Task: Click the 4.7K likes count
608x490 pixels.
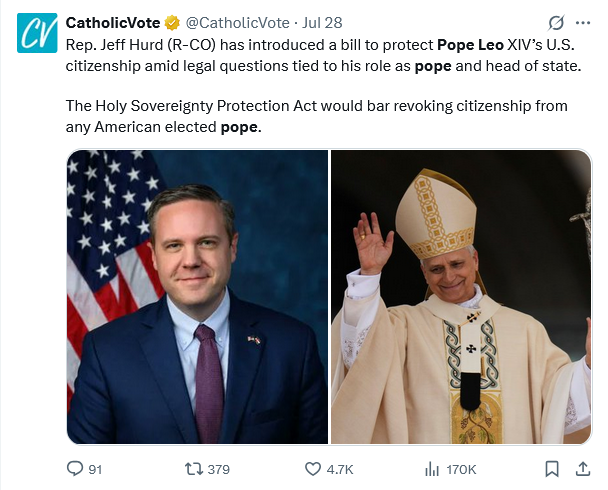Action: pyautogui.click(x=340, y=469)
